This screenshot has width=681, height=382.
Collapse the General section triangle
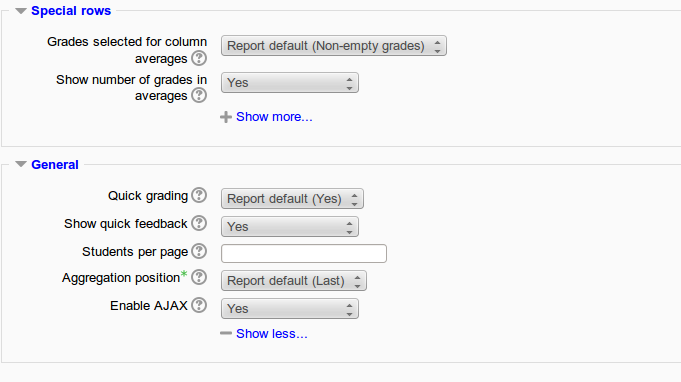tap(21, 164)
